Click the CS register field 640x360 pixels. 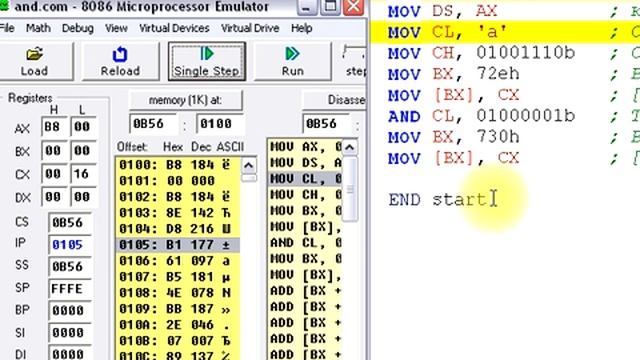pos(70,223)
